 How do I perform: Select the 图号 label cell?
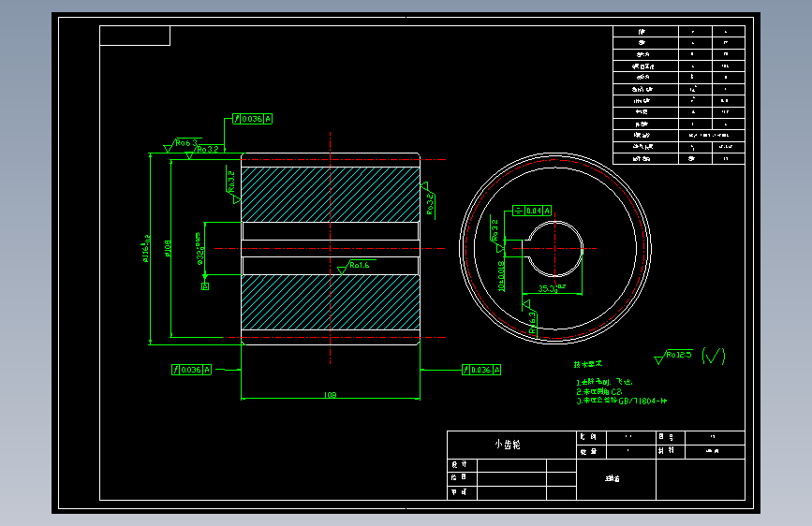pyautogui.click(x=671, y=437)
